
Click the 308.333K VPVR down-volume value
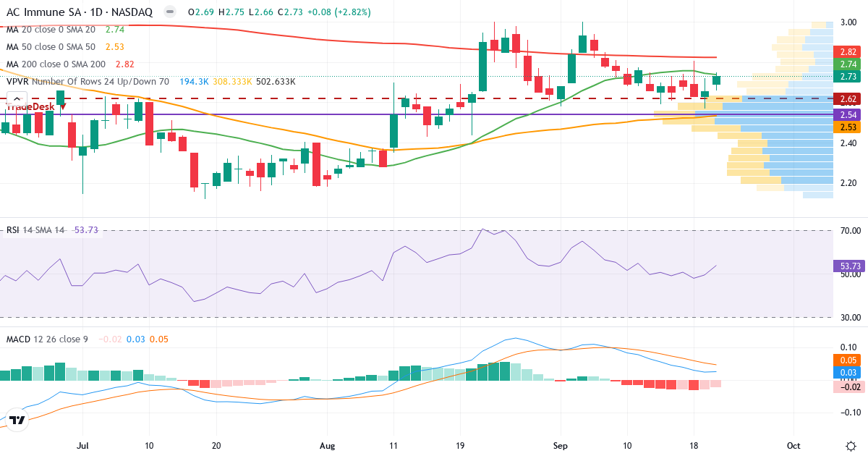tap(232, 82)
